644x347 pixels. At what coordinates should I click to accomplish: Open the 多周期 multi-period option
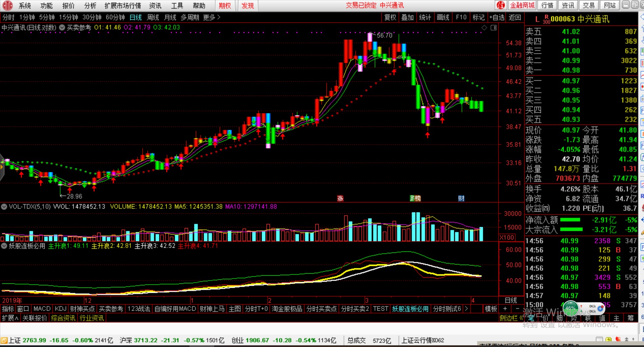coord(190,17)
